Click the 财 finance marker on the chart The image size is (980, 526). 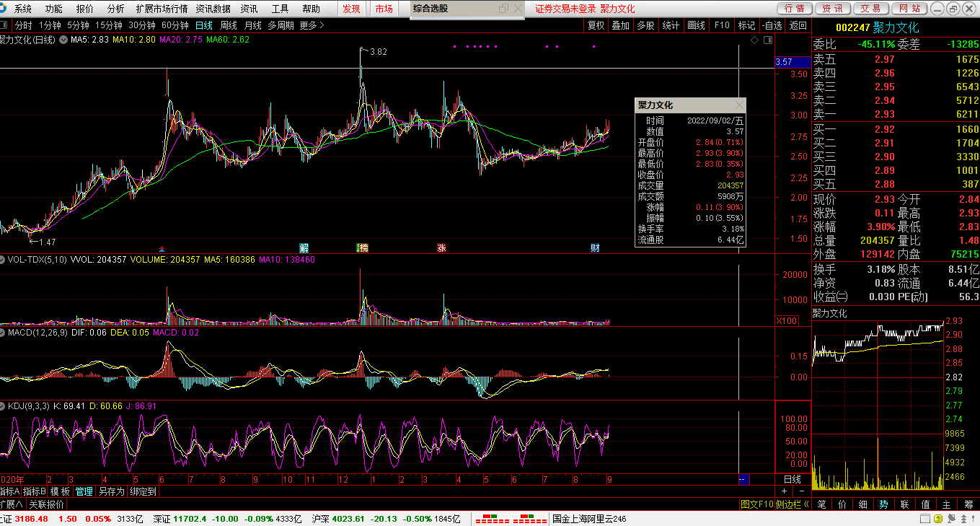coord(595,248)
